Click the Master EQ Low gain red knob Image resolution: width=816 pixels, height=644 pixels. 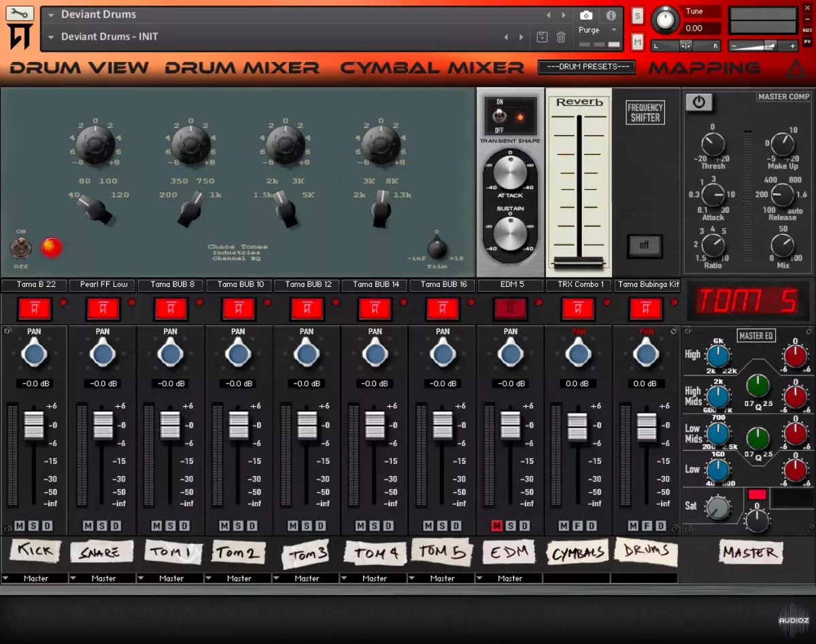tap(796, 469)
